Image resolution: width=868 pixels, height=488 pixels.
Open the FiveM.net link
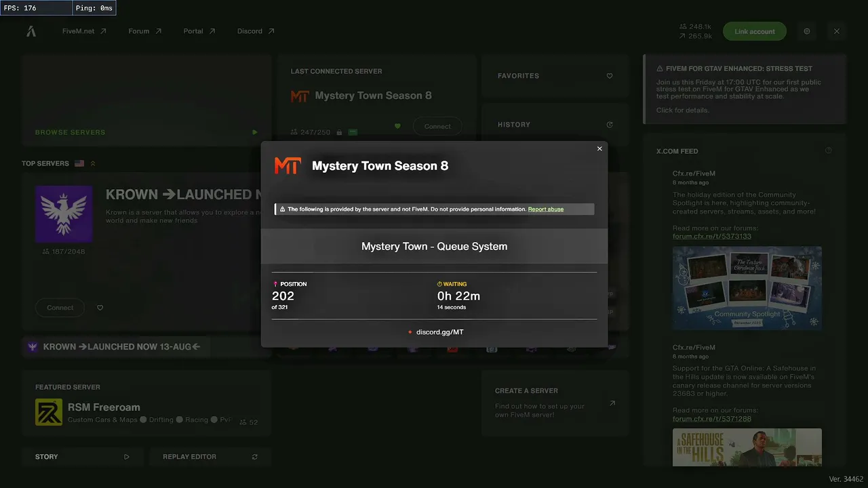pos(84,31)
